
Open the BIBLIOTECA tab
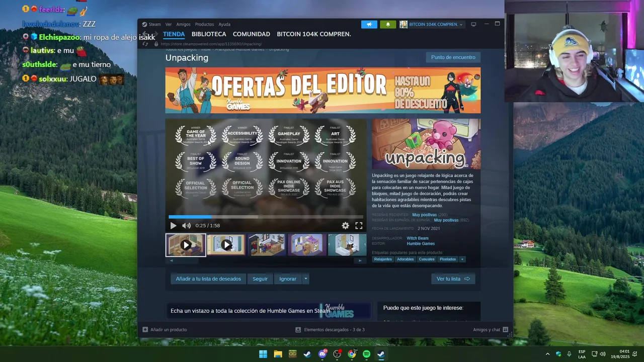click(209, 34)
